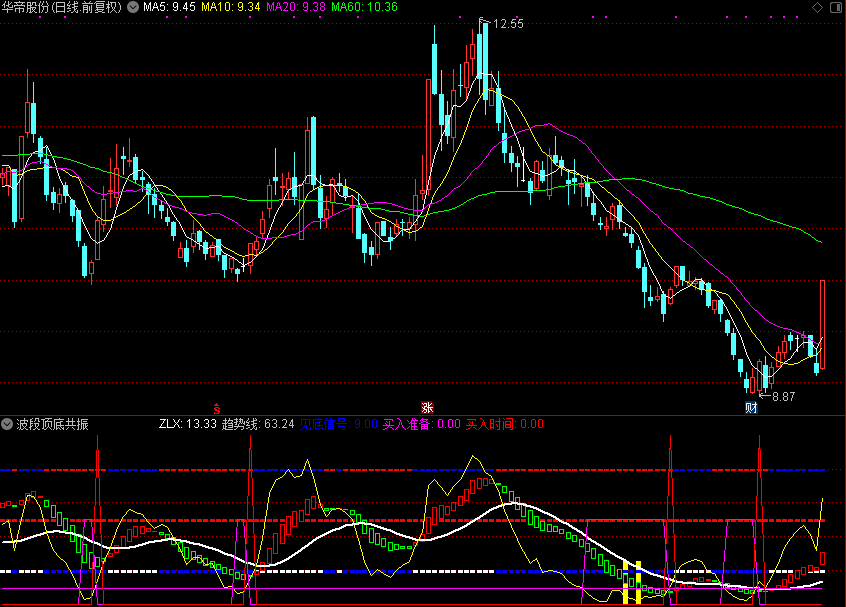Click the MA20: 9.38 legend label
Image resolution: width=846 pixels, height=607 pixels.
[x=296, y=7]
